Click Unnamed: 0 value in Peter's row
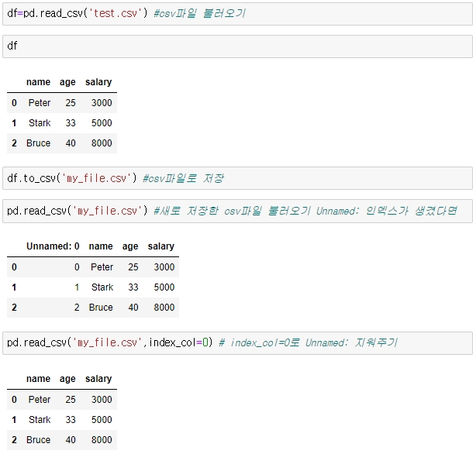 pos(77,267)
